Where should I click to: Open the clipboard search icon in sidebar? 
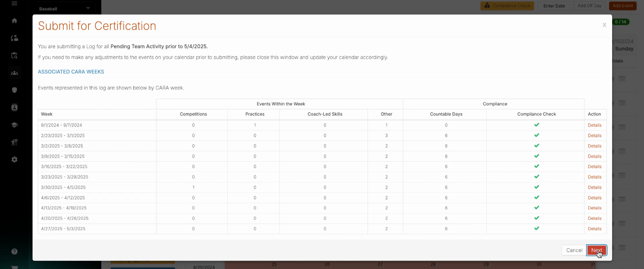[14, 55]
